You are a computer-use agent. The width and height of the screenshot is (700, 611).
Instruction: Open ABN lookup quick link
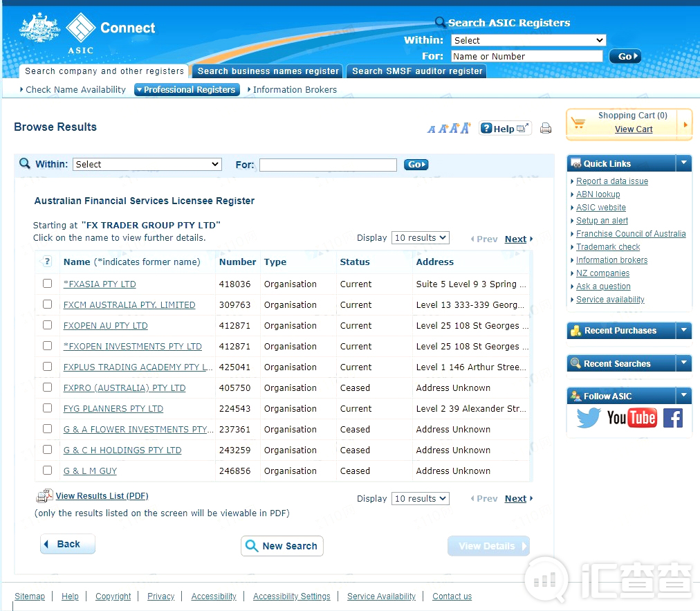598,194
